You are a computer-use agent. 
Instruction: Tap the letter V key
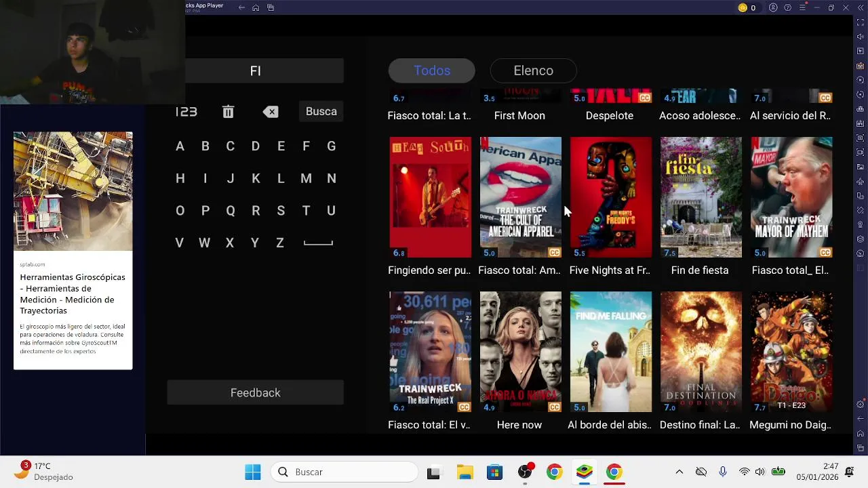tap(179, 243)
